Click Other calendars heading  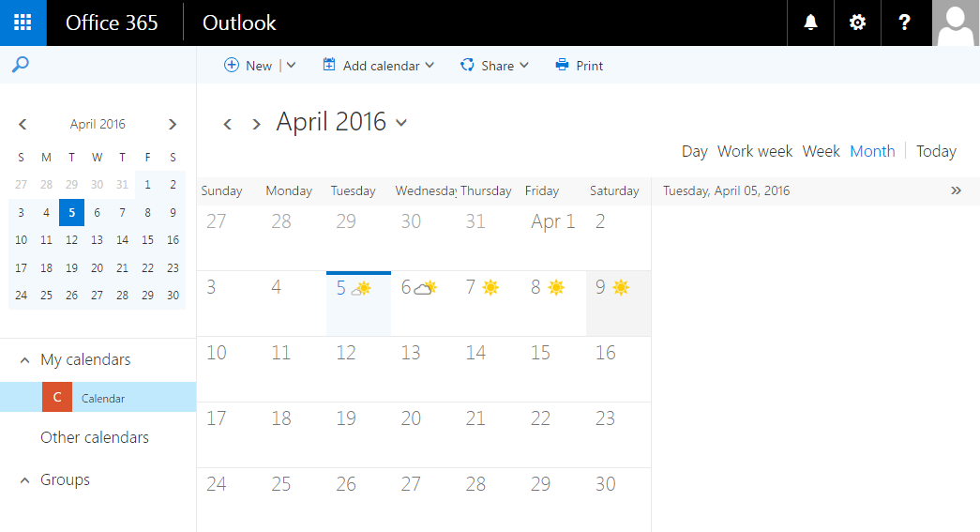coord(95,437)
